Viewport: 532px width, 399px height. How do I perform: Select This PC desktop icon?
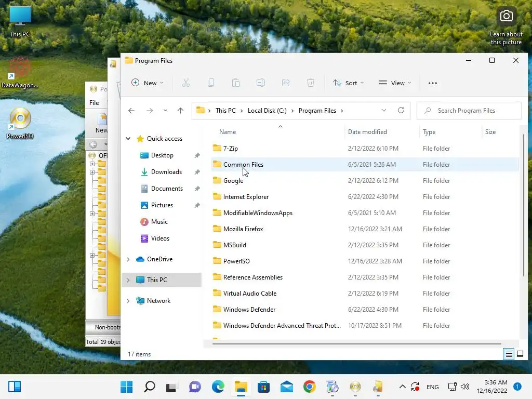coord(20,21)
